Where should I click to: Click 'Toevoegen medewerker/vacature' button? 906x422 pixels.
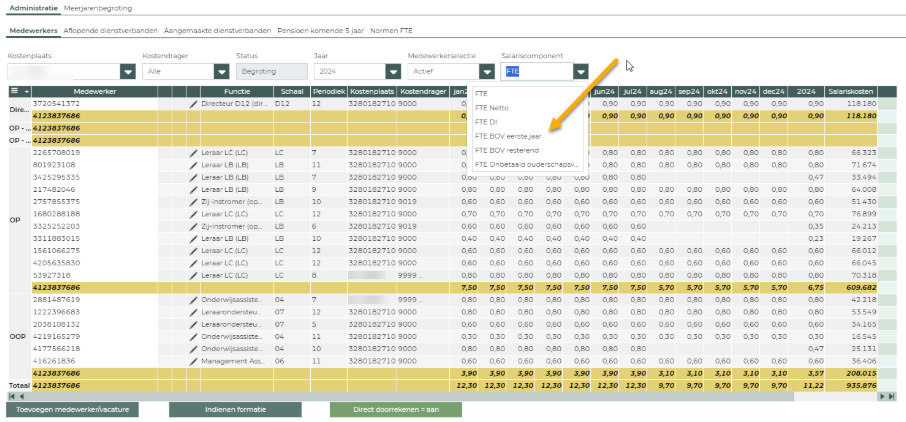[72, 410]
